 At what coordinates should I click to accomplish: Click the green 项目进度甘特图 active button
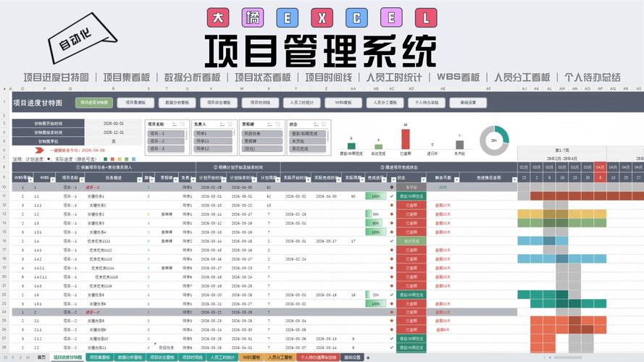pyautogui.click(x=94, y=103)
